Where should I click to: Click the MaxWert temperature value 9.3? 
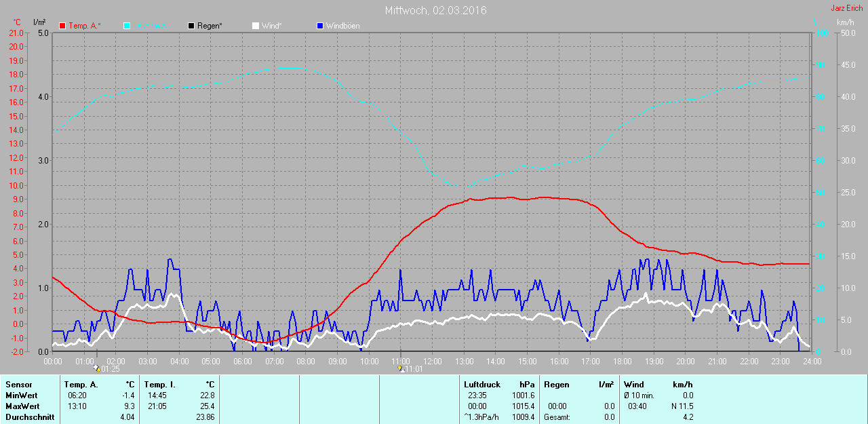pos(130,406)
